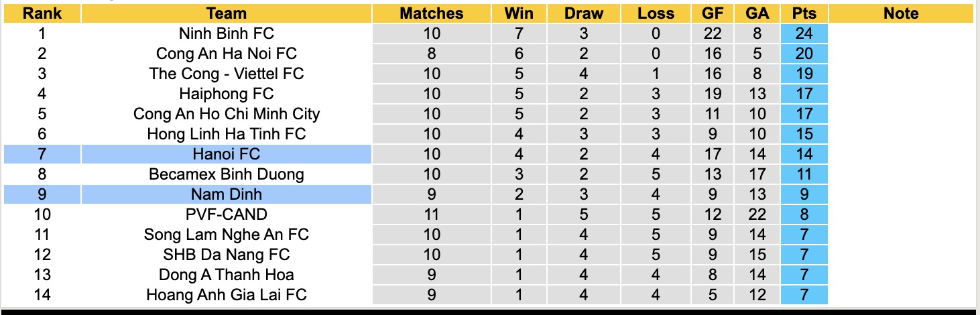This screenshot has width=980, height=315.
Task: Click the highlighted Nam Dinh team
Action: (227, 194)
